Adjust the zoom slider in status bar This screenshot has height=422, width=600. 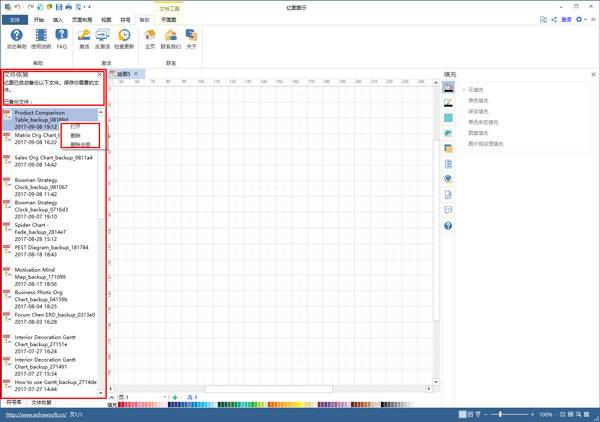(x=501, y=414)
